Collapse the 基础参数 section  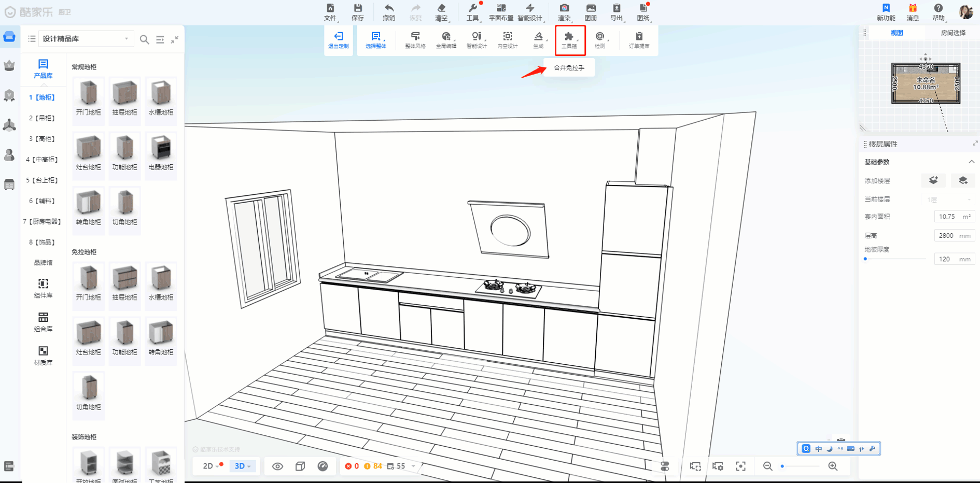971,162
